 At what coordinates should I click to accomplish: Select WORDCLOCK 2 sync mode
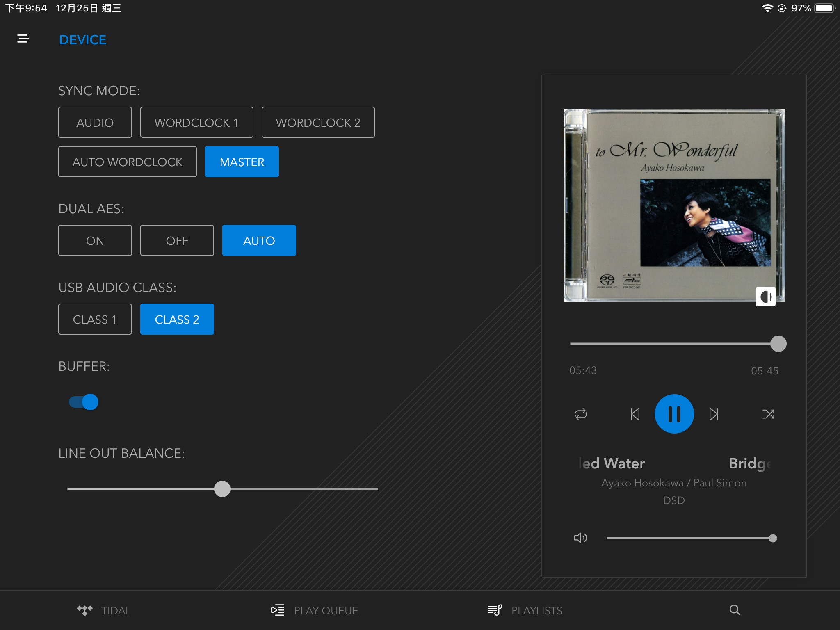[318, 122]
